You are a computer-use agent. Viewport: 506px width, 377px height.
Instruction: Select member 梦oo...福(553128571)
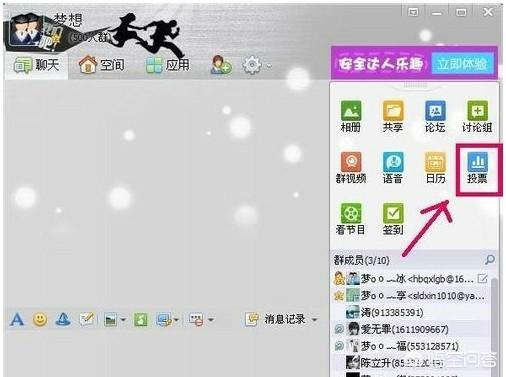[x=411, y=346]
